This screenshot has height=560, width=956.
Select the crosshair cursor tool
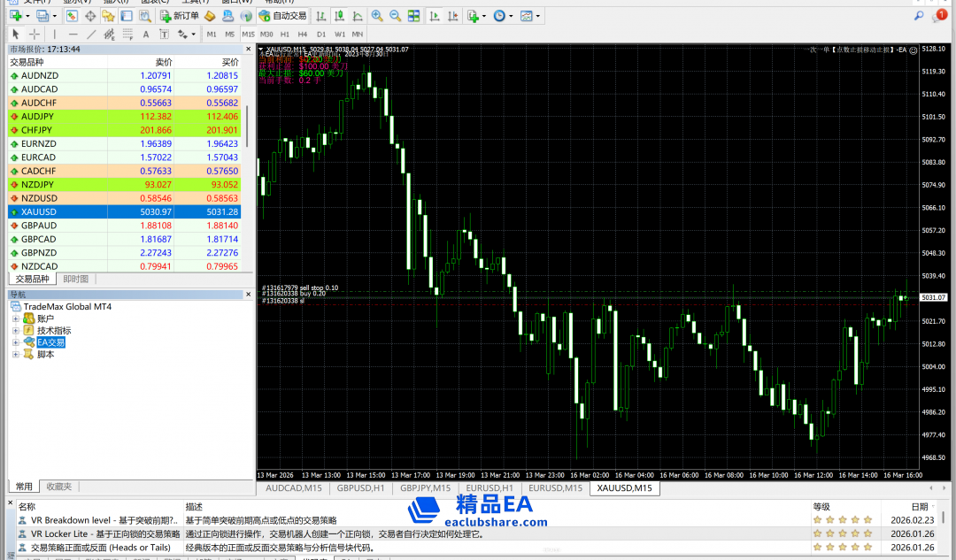click(x=34, y=35)
